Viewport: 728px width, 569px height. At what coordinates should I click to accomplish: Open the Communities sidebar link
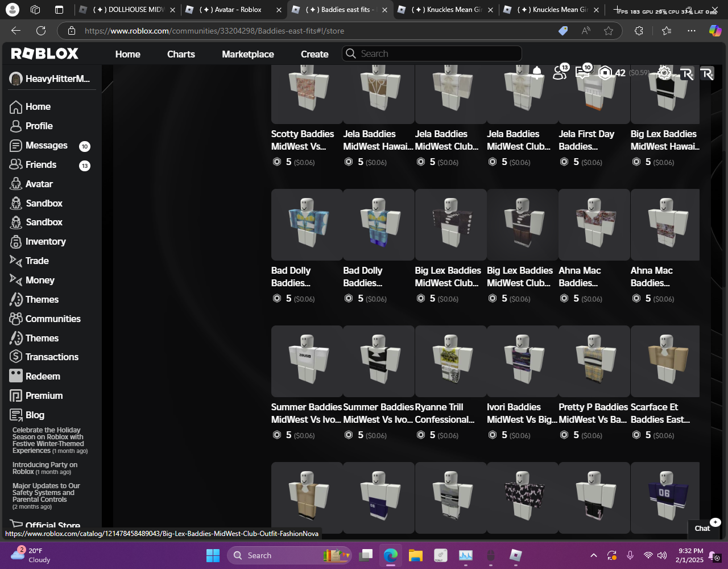pos(53,319)
